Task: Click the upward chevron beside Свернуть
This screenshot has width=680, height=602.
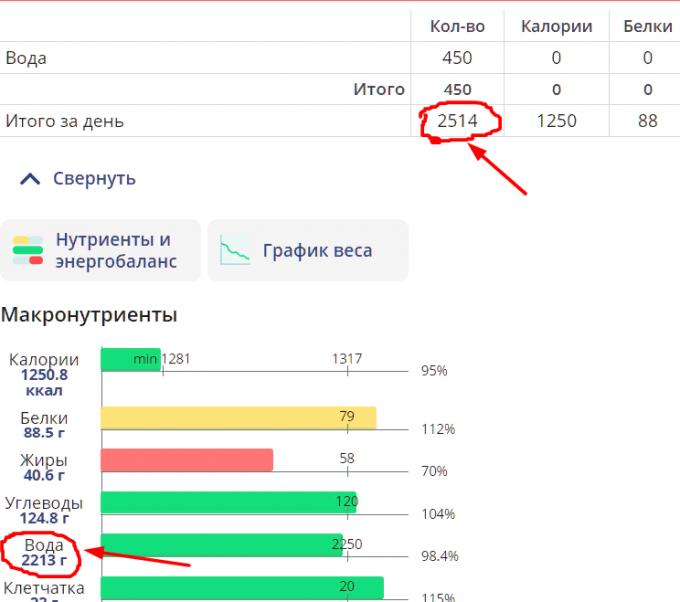Action: pos(31,179)
